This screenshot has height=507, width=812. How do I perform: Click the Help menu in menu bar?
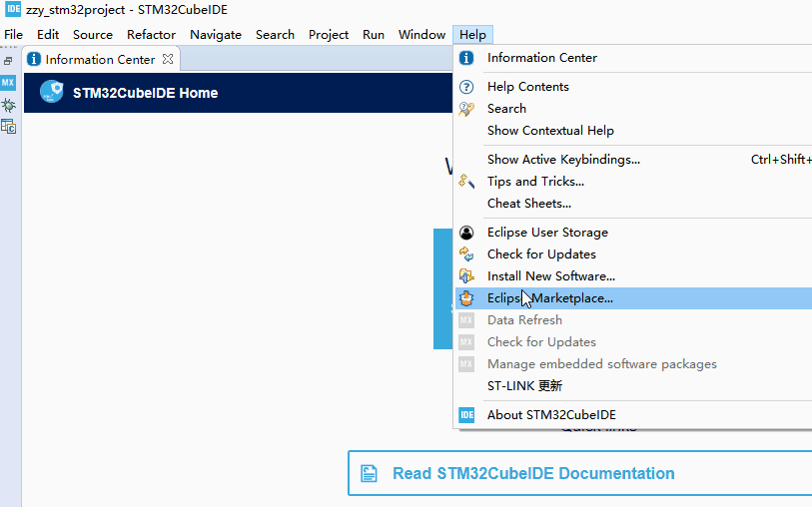(472, 35)
